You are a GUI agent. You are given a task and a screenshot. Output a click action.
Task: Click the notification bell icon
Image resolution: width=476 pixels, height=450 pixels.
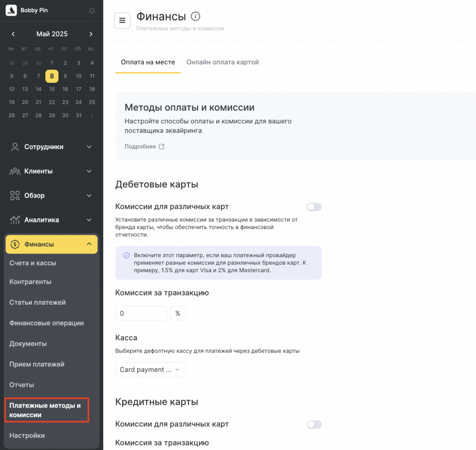(92, 10)
